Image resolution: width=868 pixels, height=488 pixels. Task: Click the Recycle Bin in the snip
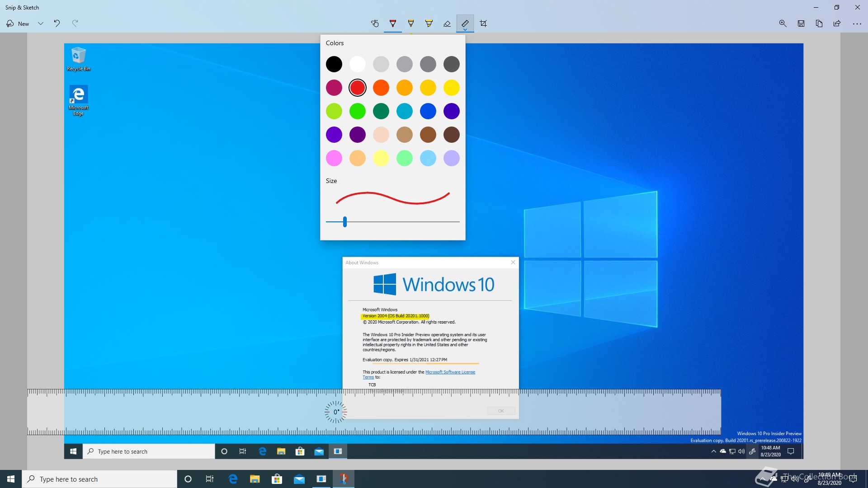coord(79,59)
